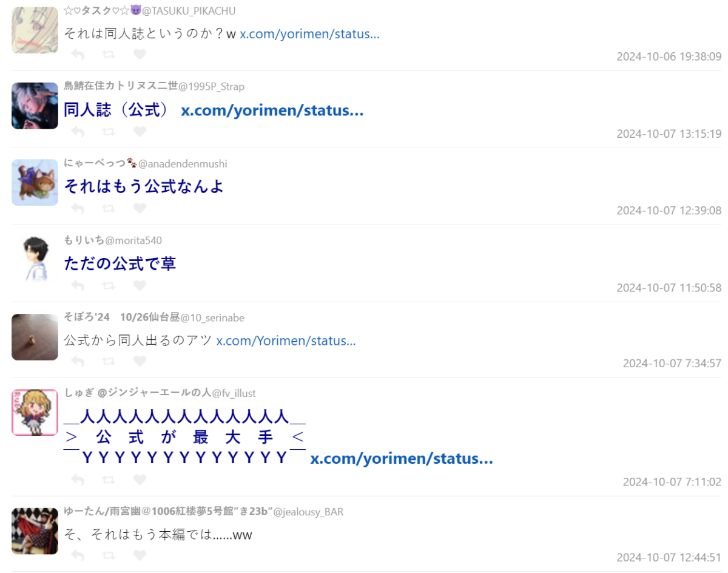
Task: Retweet the post by 10_serinabe
Action: (109, 361)
